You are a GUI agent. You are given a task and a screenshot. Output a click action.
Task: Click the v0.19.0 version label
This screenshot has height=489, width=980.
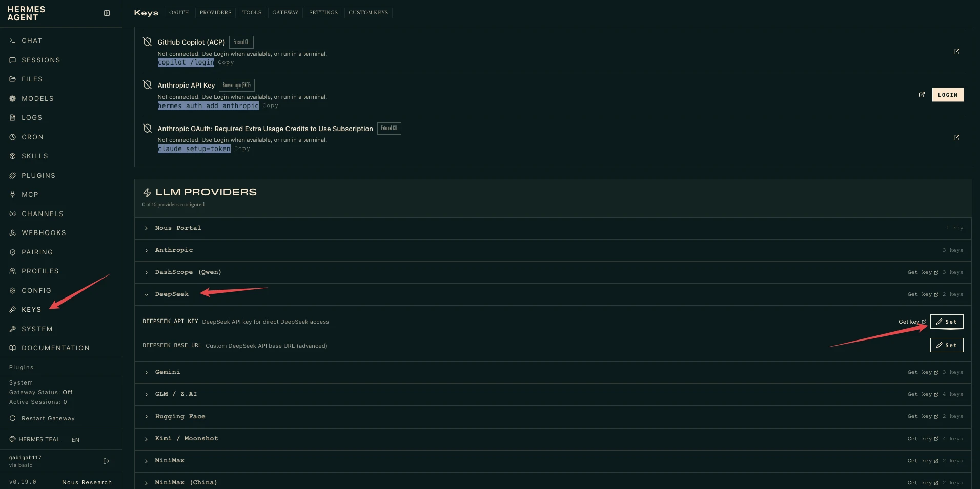23,482
